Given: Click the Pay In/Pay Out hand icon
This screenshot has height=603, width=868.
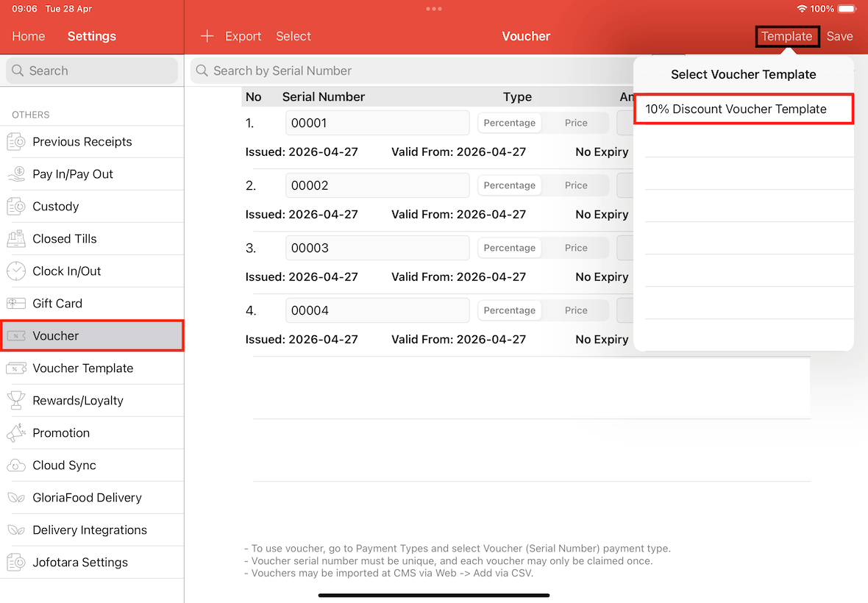Looking at the screenshot, I should 16,174.
